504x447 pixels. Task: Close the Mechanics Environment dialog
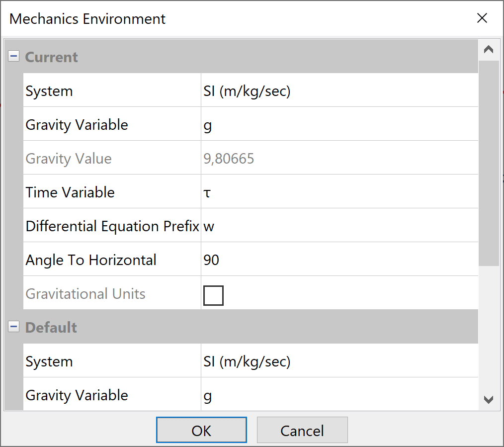click(x=482, y=19)
